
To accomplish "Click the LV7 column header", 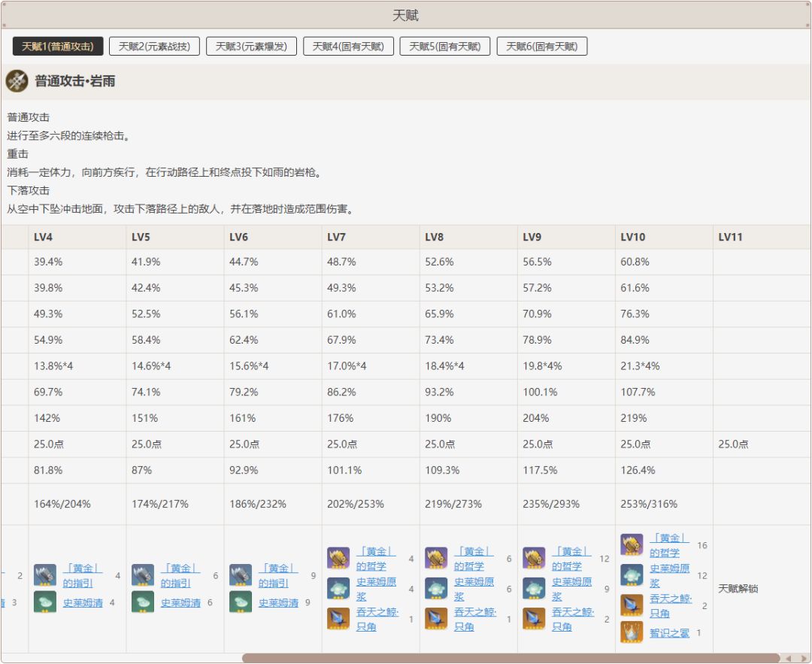I will (371, 237).
